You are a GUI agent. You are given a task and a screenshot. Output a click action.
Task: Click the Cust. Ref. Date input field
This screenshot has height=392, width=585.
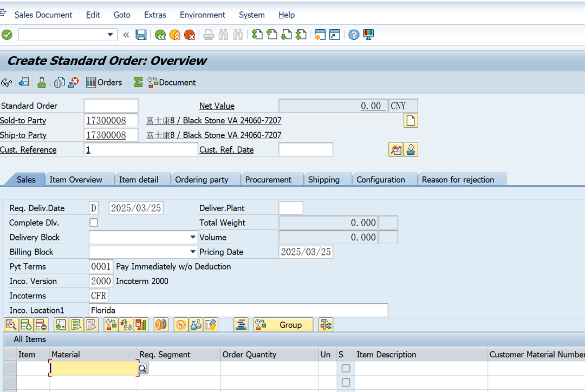[305, 149]
